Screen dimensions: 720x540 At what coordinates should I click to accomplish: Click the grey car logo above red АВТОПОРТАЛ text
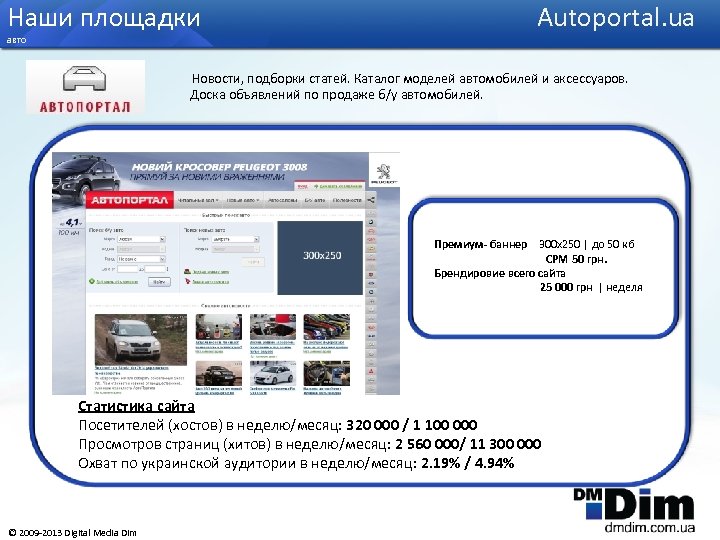(x=84, y=79)
